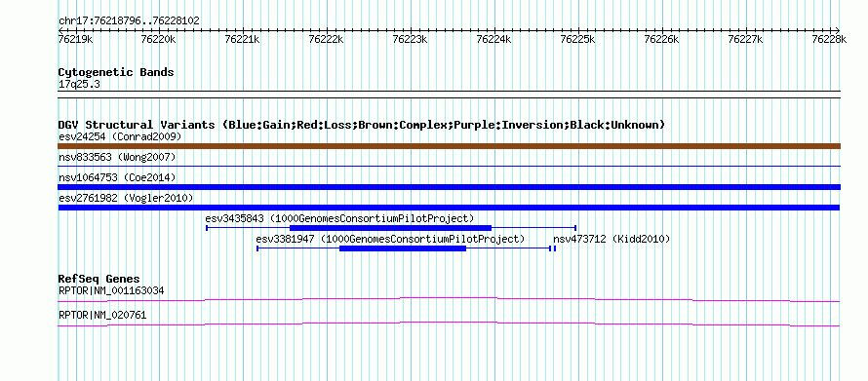This screenshot has width=868, height=381.
Task: Click the magenta RPTOR NM_020761 gene line
Action: (449, 324)
